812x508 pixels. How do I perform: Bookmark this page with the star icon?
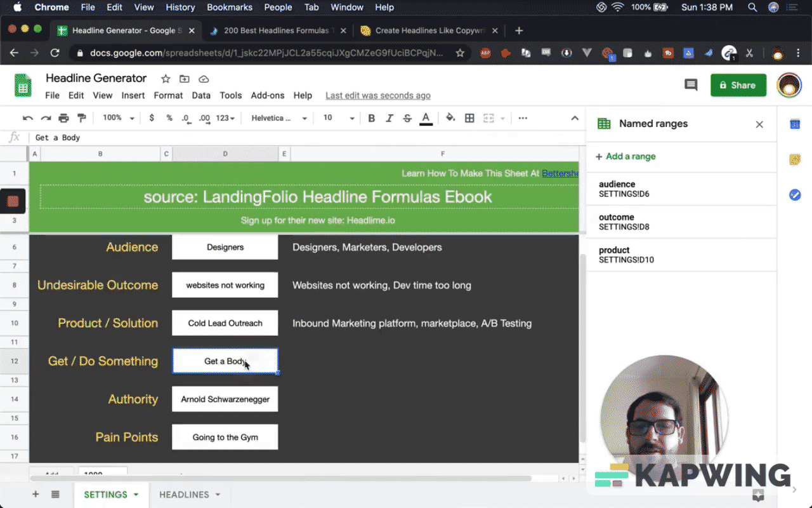pyautogui.click(x=460, y=53)
